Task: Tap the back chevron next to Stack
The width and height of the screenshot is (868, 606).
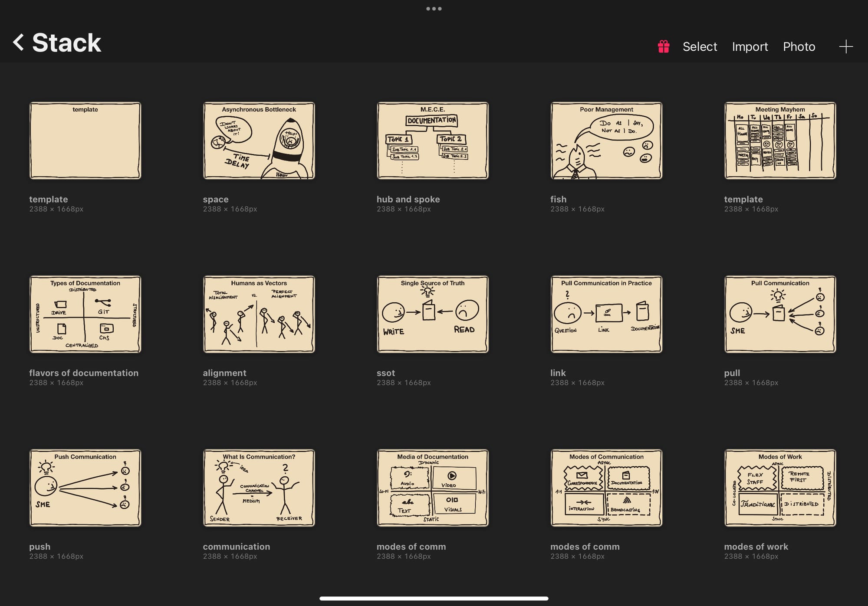Action: (18, 43)
